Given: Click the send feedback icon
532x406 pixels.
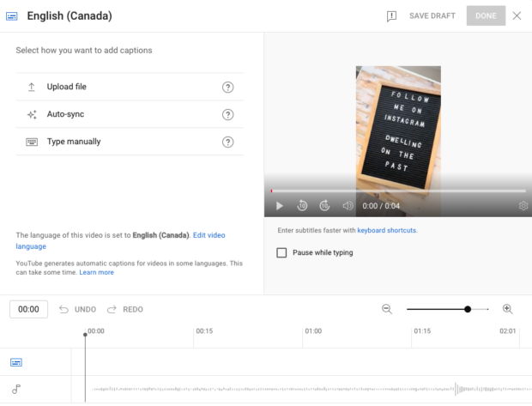Looking at the screenshot, I should tap(391, 15).
